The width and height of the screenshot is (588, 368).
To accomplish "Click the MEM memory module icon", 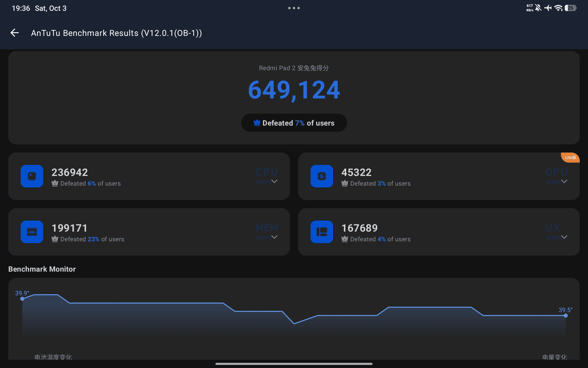I will (32, 232).
